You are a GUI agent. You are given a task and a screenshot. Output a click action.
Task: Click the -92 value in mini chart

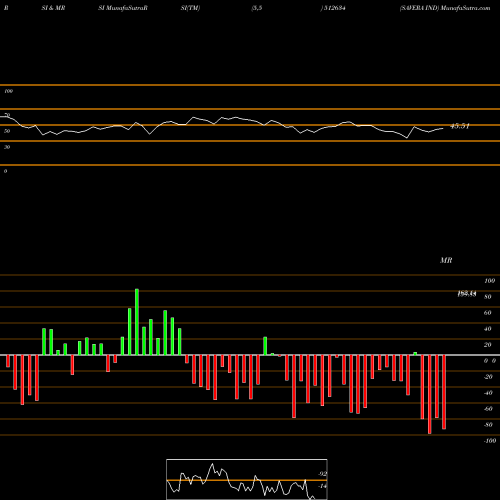pyautogui.click(x=322, y=474)
